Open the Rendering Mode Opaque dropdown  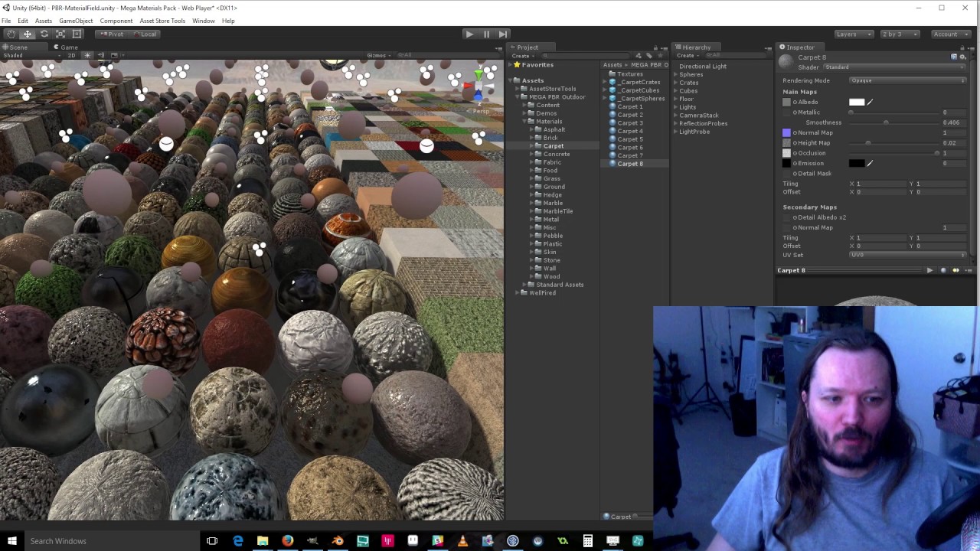click(x=906, y=80)
